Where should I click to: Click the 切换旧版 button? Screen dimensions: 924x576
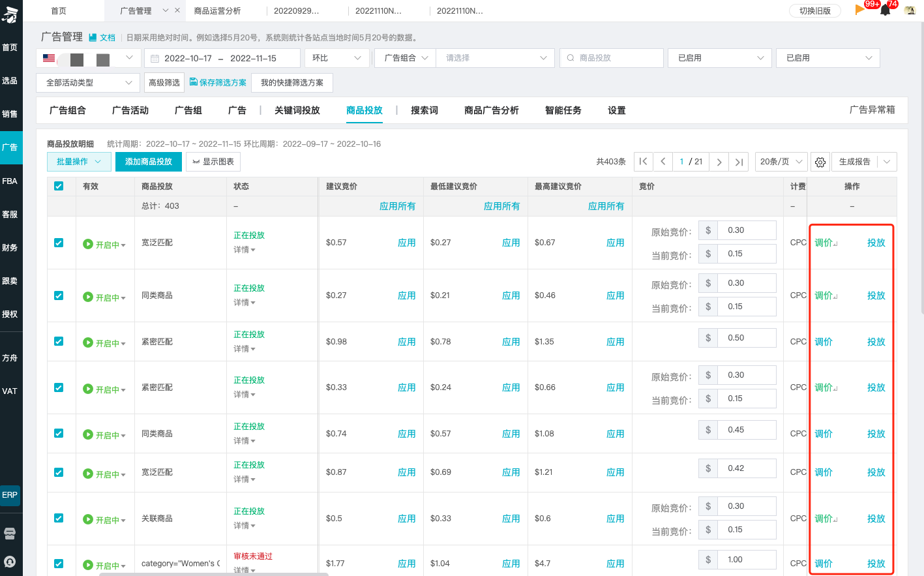pyautogui.click(x=815, y=10)
